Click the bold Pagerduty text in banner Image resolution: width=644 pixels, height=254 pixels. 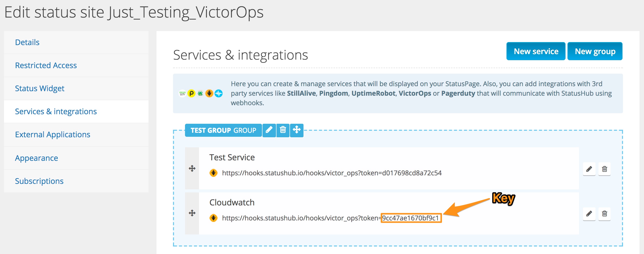coord(458,93)
